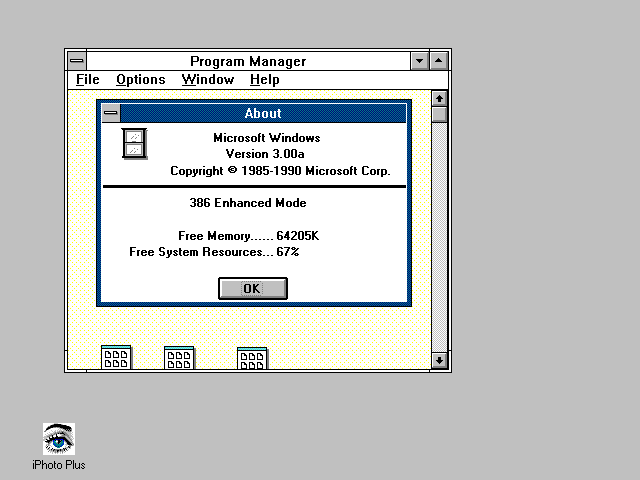Click the 'Free System Resources... 67%' line

tap(214, 252)
